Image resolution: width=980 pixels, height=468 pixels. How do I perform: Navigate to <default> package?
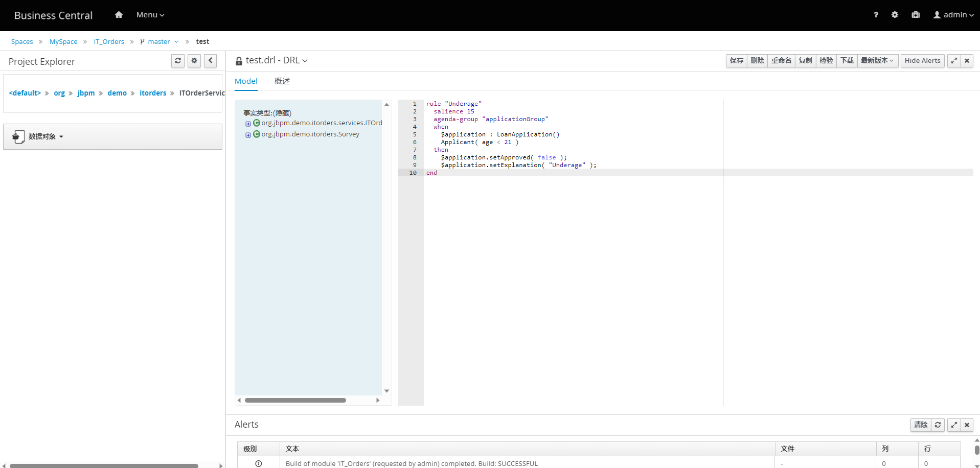click(x=25, y=93)
